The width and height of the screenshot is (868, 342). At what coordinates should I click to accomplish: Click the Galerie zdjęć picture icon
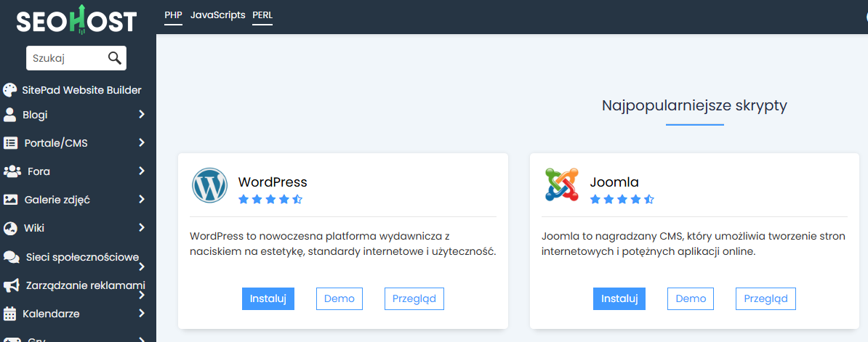pyautogui.click(x=10, y=200)
